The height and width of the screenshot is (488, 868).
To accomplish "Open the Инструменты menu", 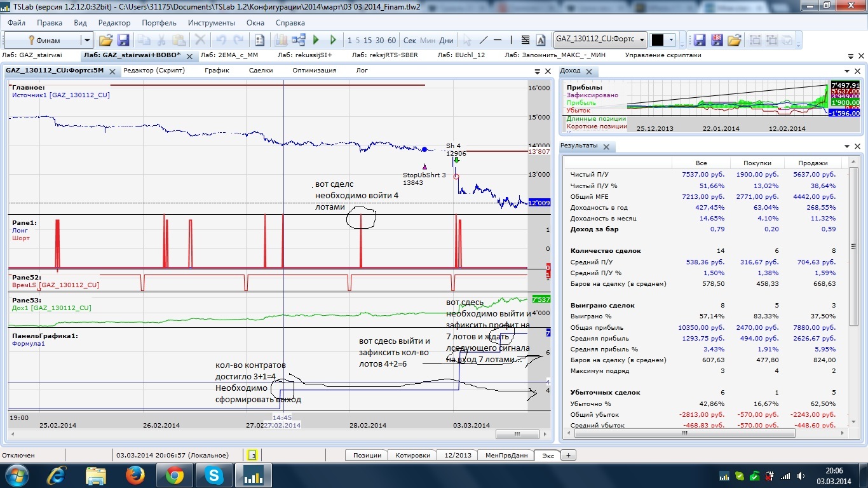I will (x=212, y=23).
